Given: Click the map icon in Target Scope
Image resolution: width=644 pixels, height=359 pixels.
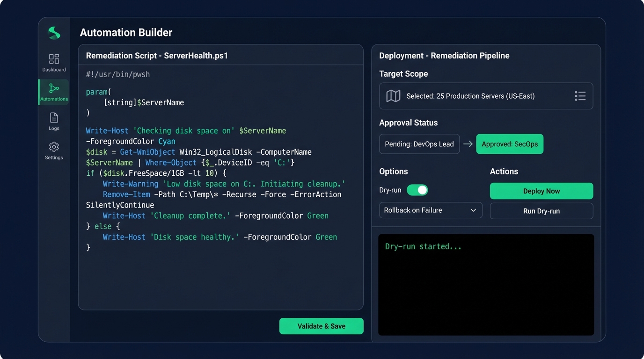Looking at the screenshot, I should coord(393,96).
